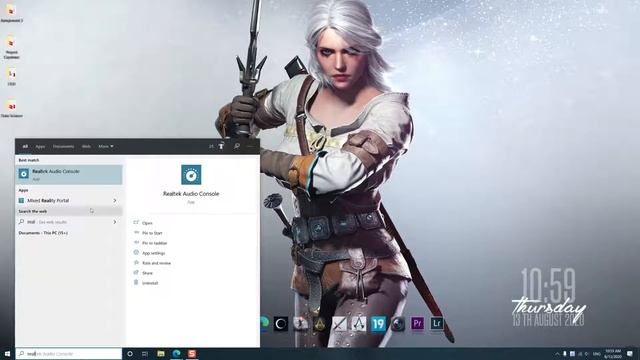Show hidden system tray icons chevron
640x360 pixels.
pos(557,354)
